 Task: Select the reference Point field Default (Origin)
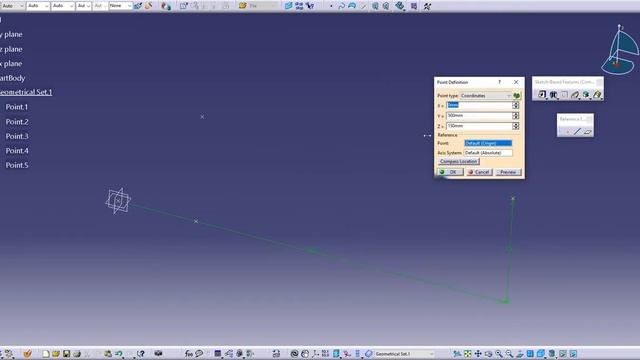coord(488,143)
